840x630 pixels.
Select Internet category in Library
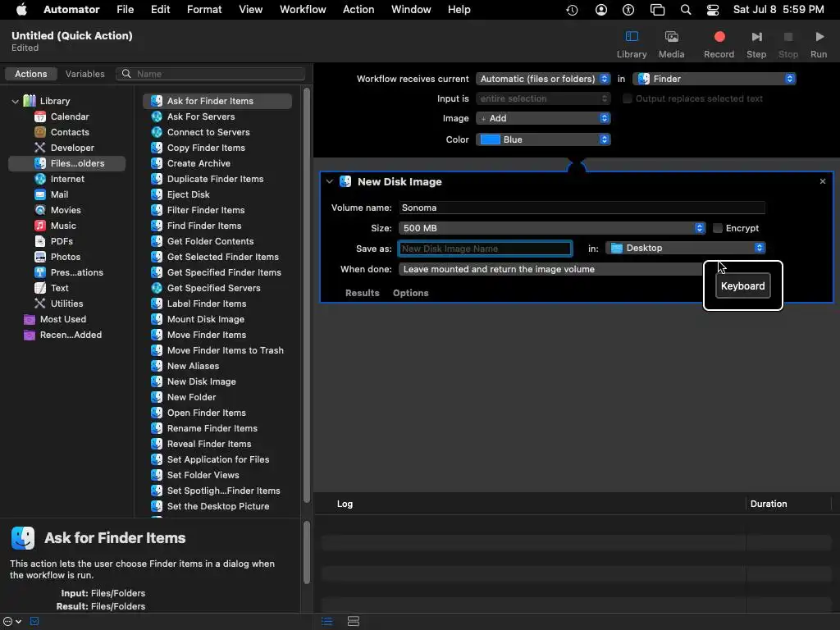coord(67,178)
